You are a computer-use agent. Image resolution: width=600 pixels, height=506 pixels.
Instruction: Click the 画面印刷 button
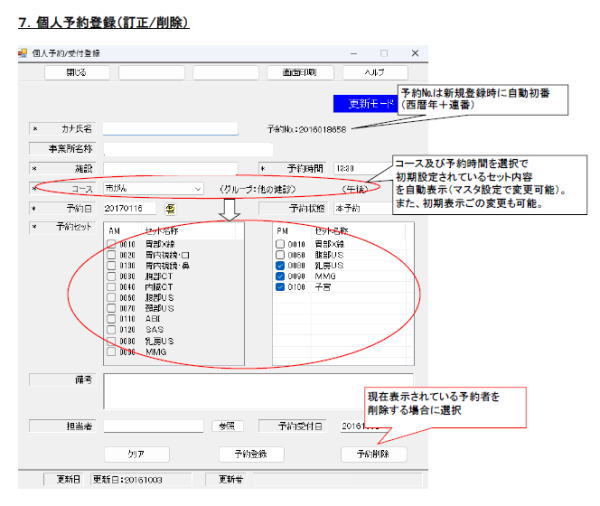click(x=300, y=72)
